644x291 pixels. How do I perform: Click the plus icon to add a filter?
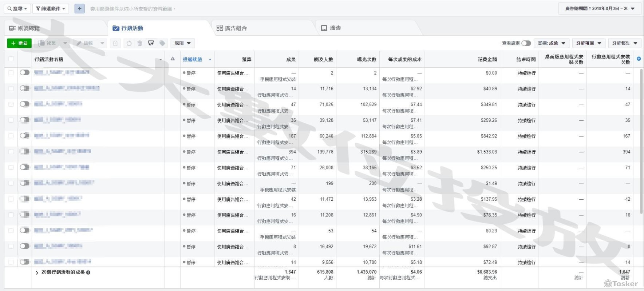pyautogui.click(x=79, y=8)
